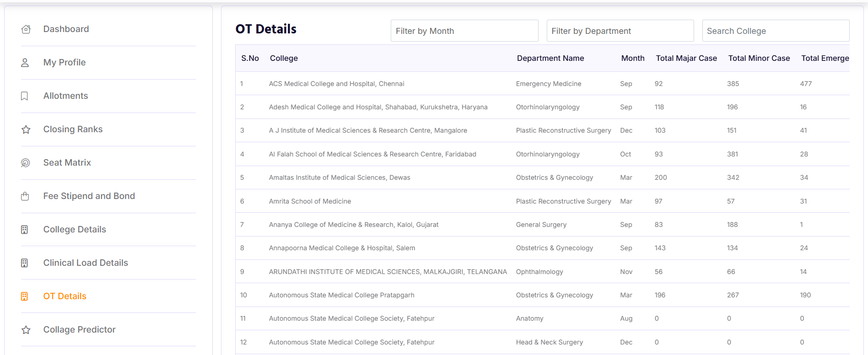Click the orange OT Details icon
The width and height of the screenshot is (868, 355).
pyautogui.click(x=25, y=296)
